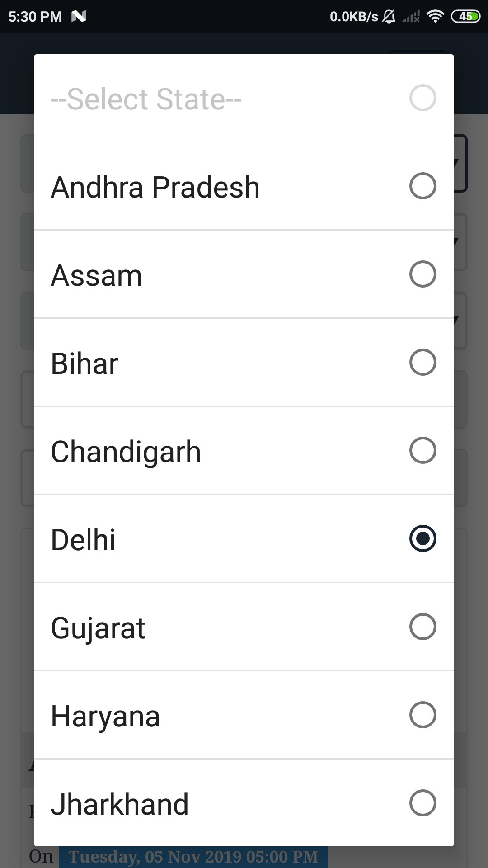Tap the Wi-Fi status icon

pyautogui.click(x=435, y=17)
